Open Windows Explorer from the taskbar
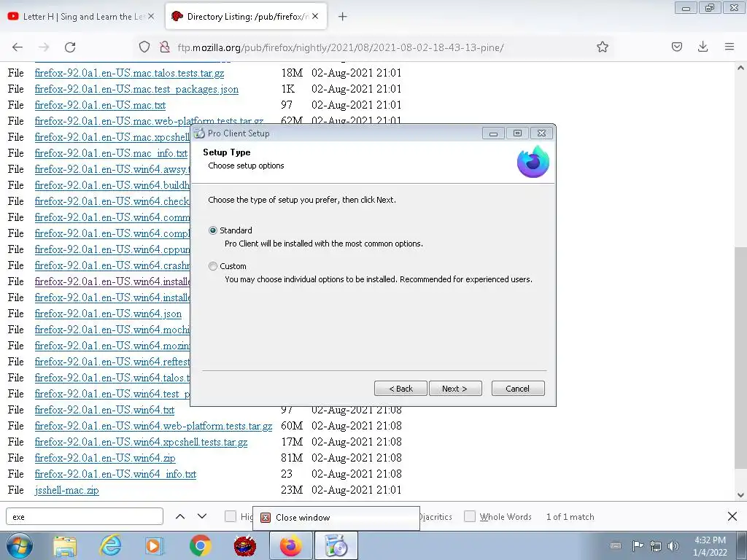 tap(65, 545)
